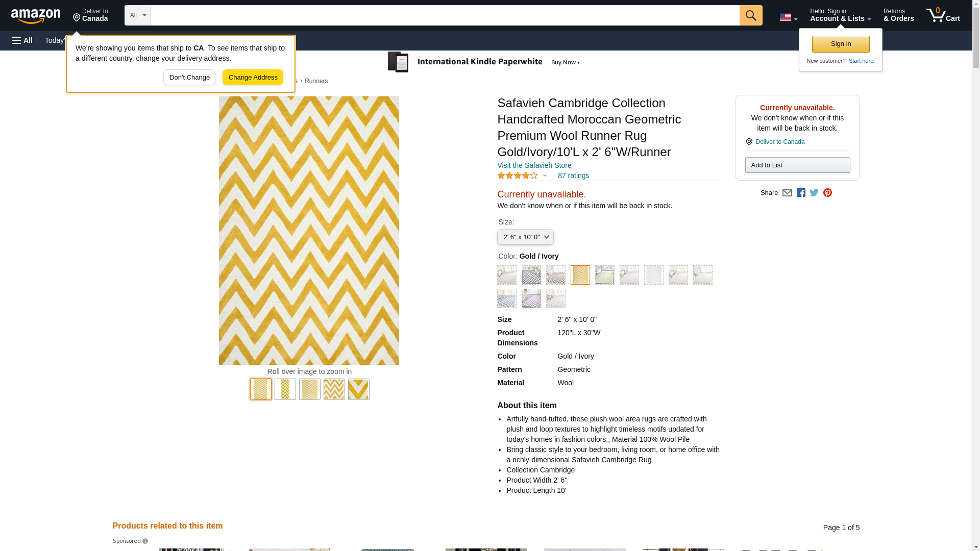This screenshot has height=551, width=980.
Task: Click the Amazon logo
Action: 36,16
